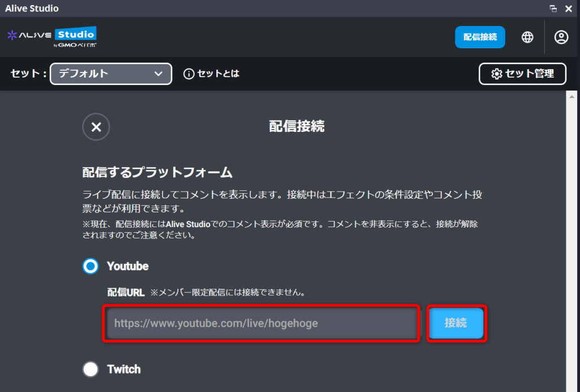Image resolution: width=580 pixels, height=392 pixels.
Task: Click the Alive Studio logo
Action: [52, 37]
